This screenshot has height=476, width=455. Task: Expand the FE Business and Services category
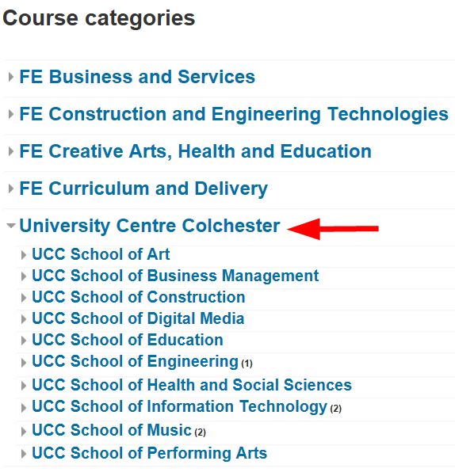11,77
